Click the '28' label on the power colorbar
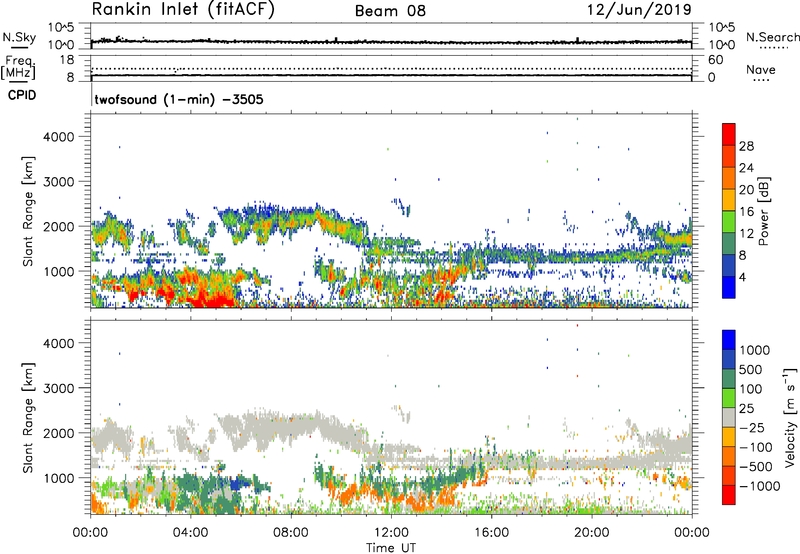This screenshot has height=554, width=800. 746,146
